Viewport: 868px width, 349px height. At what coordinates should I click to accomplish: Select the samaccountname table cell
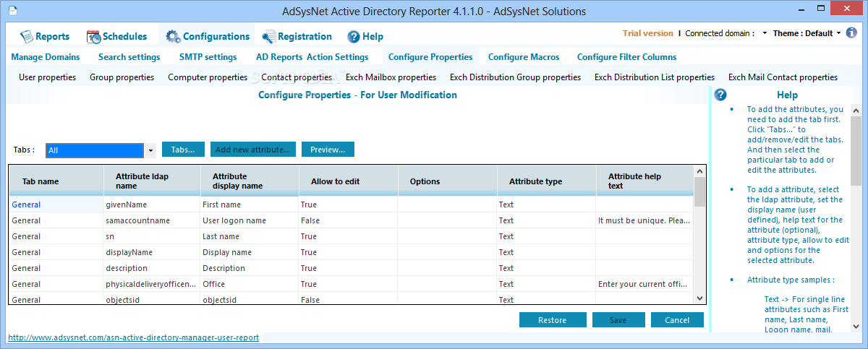(x=152, y=220)
